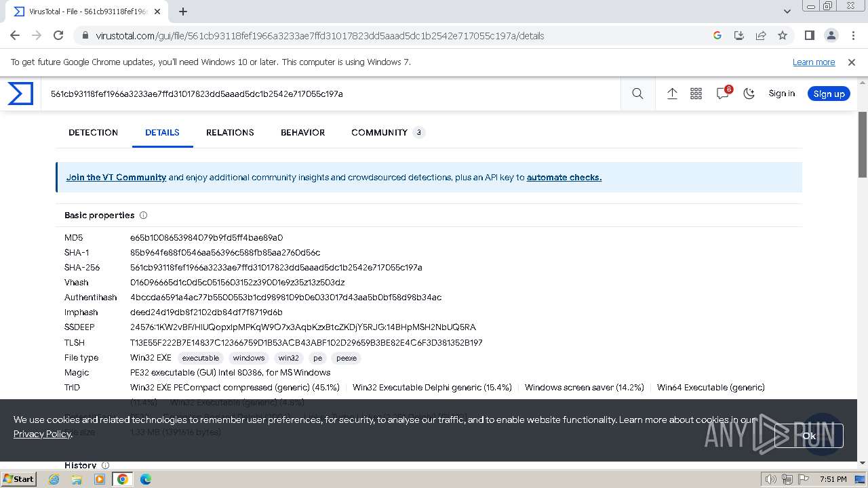This screenshot has width=868, height=488.
Task: Click the win32 file type tag
Action: click(x=288, y=358)
